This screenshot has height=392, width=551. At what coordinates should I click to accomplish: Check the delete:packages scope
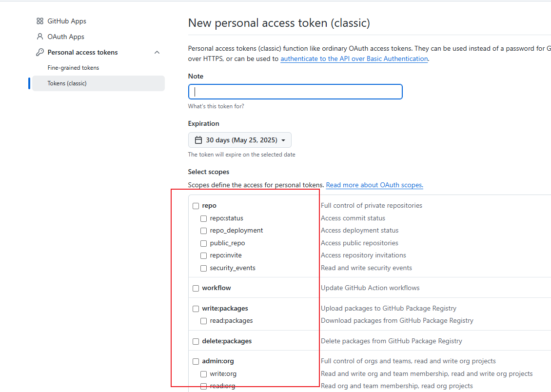pyautogui.click(x=196, y=341)
